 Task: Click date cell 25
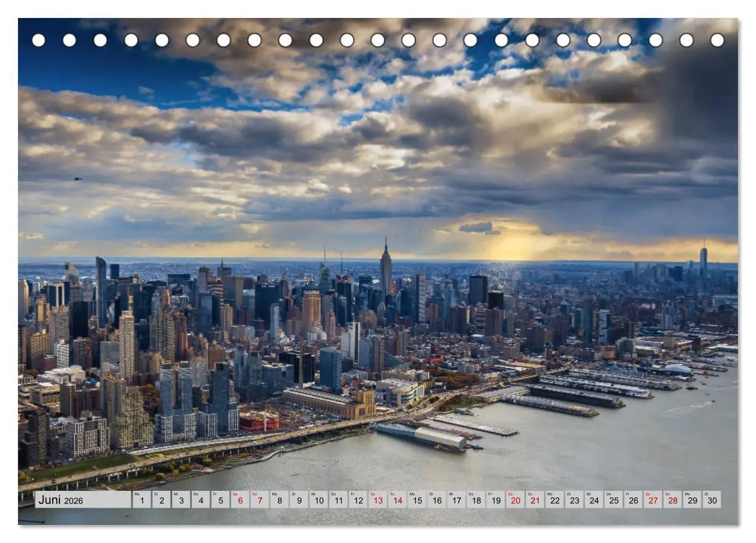[x=614, y=500]
